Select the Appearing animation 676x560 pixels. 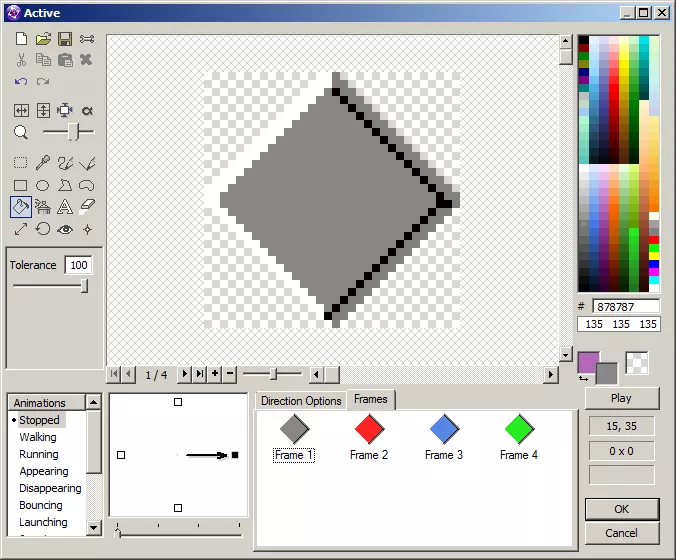pos(44,471)
